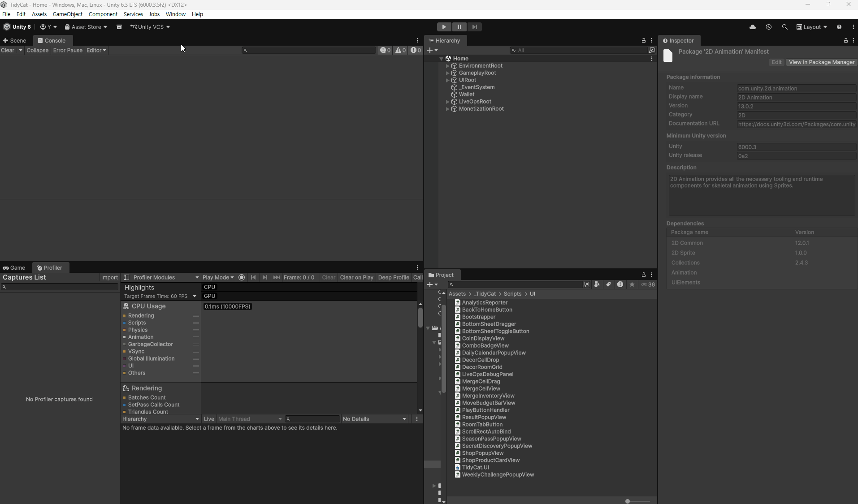The width and height of the screenshot is (858, 504).
Task: Open the GameObject menu
Action: [68, 14]
